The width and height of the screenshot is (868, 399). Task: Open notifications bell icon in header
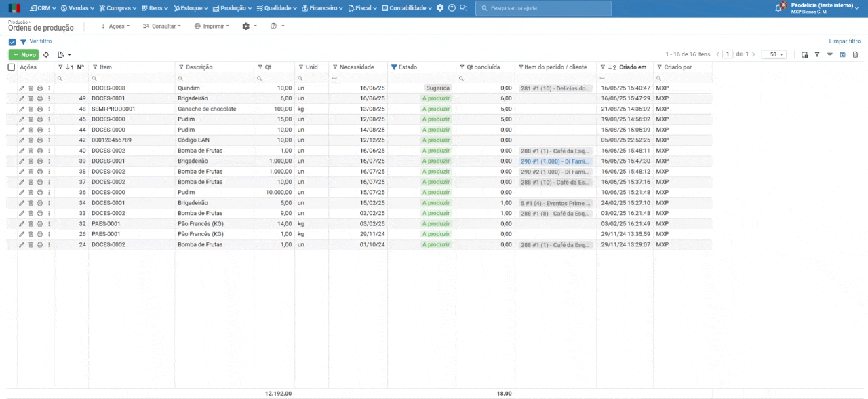pos(778,8)
